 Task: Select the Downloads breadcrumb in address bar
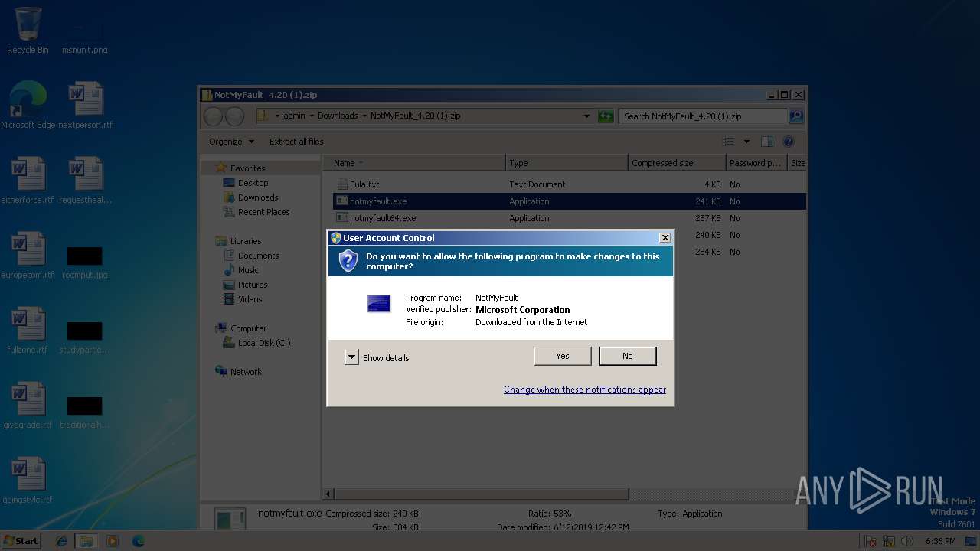(x=338, y=116)
